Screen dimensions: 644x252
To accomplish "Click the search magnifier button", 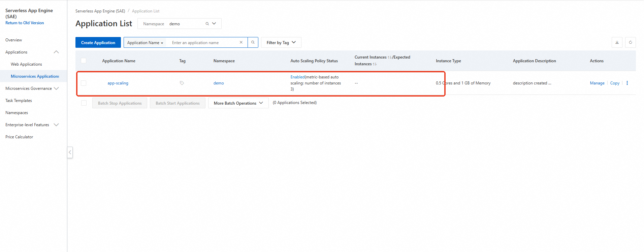I will coord(253,42).
